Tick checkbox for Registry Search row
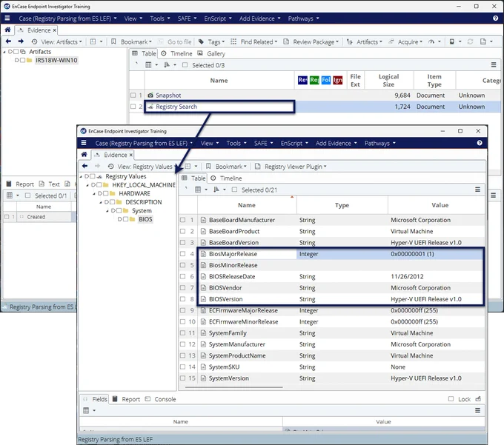The image size is (504, 445). (133, 107)
